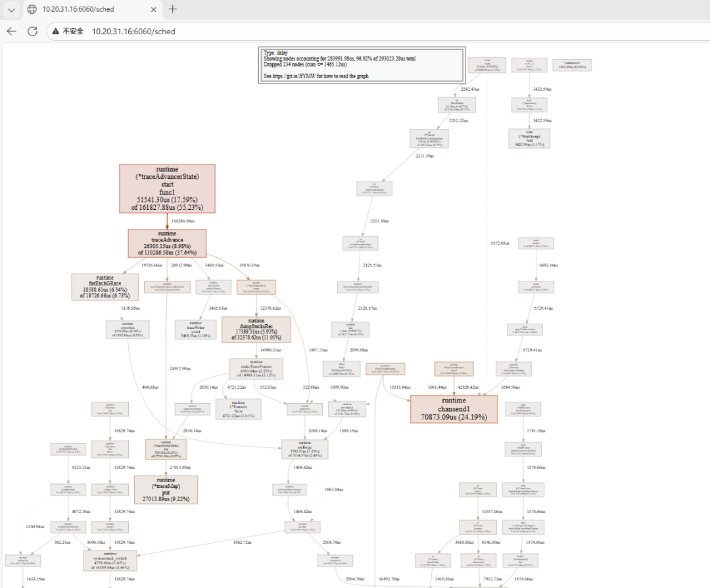Screen dimensions: 710x588
Task: Click edge label 2212.22us
Action: (458, 120)
